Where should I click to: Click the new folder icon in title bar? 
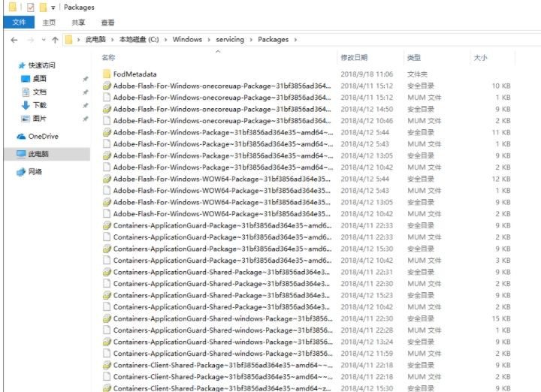click(x=43, y=8)
